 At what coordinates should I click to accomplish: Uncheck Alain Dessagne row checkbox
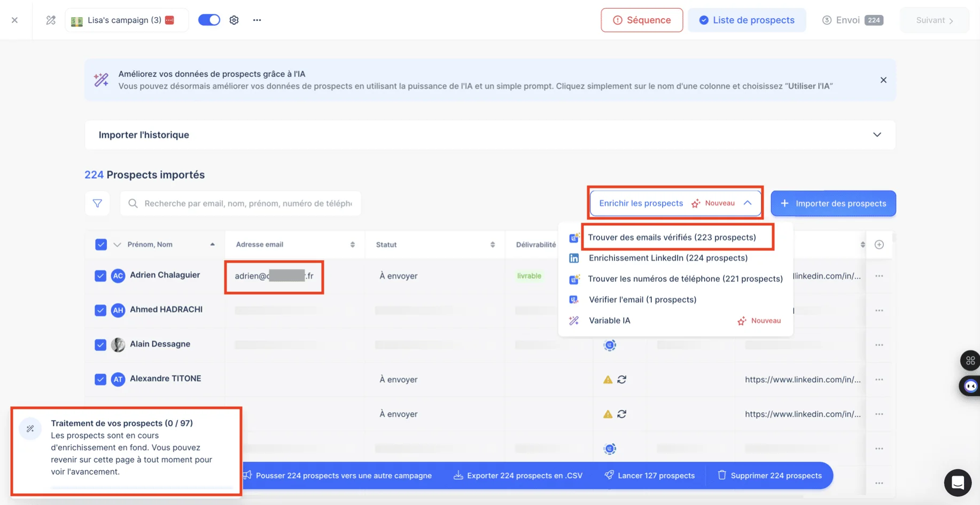[100, 345]
